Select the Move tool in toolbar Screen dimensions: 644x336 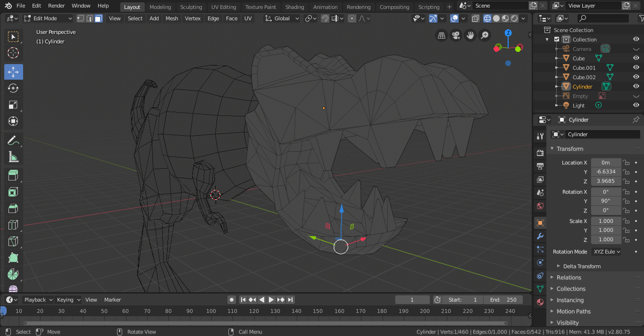pos(13,72)
